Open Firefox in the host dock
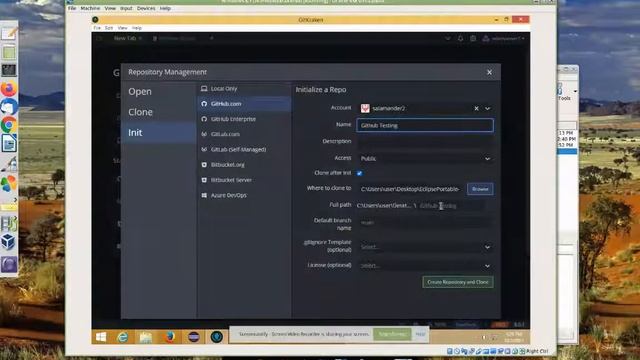The width and height of the screenshot is (640, 360). point(9,89)
